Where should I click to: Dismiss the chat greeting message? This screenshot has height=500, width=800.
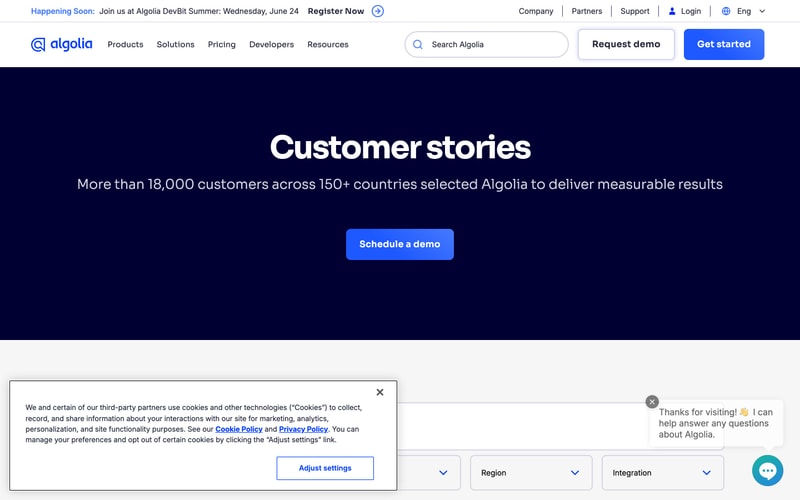(x=652, y=402)
